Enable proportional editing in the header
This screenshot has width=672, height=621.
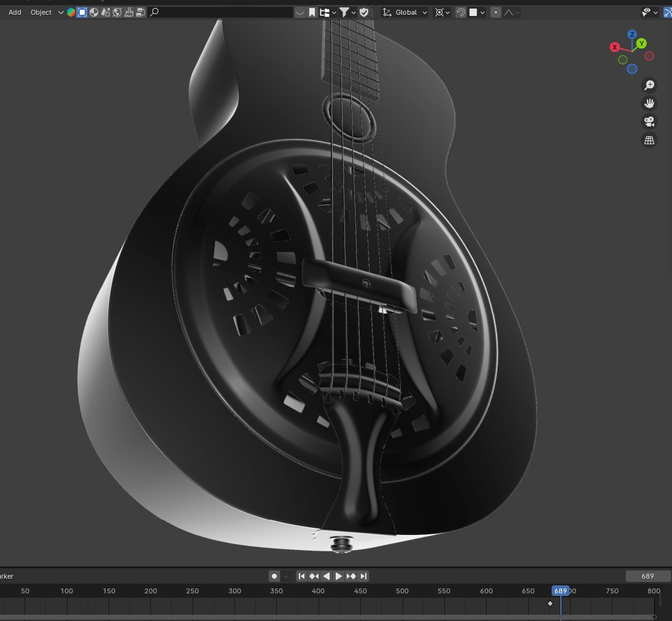[496, 12]
